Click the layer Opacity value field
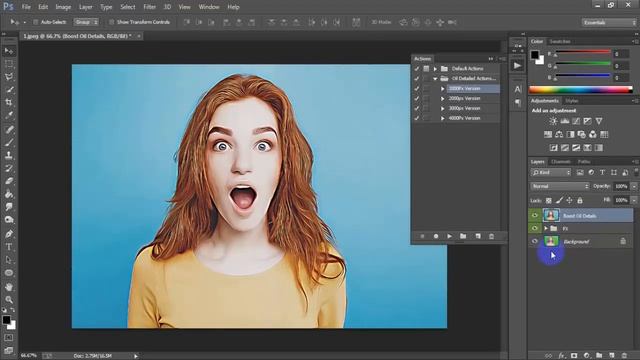 pyautogui.click(x=621, y=186)
